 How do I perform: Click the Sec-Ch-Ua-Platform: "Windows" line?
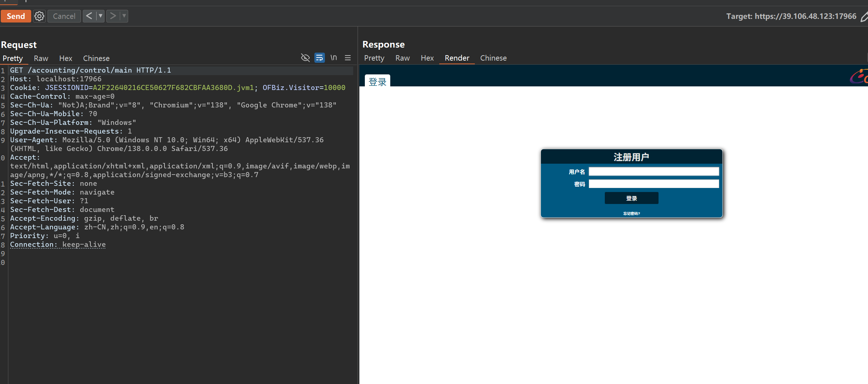73,122
